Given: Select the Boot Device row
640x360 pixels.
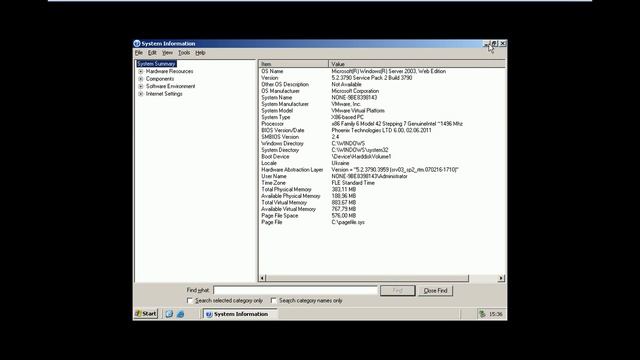Looking at the screenshot, I should 382,157.
